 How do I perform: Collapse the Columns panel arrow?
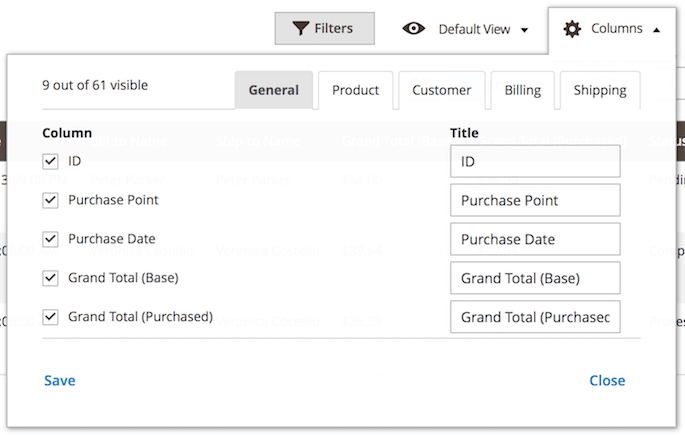coord(656,30)
